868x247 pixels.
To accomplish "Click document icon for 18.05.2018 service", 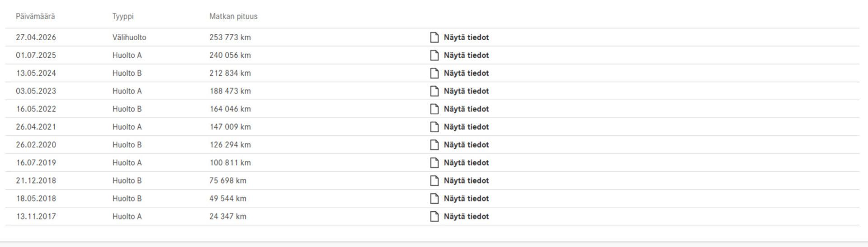I will 434,199.
